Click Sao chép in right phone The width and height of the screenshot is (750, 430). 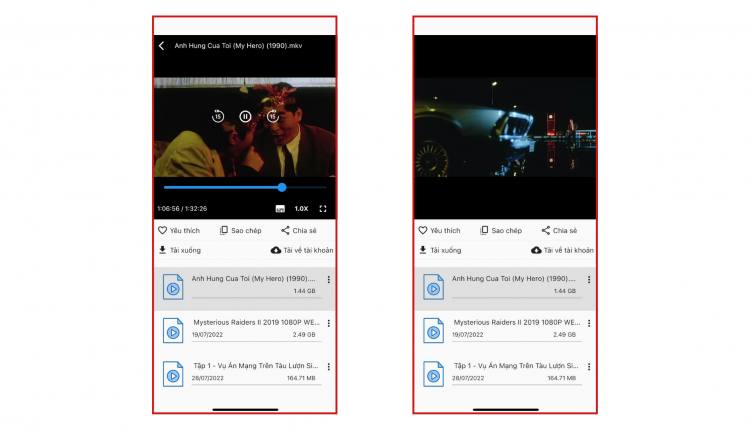[x=501, y=231]
